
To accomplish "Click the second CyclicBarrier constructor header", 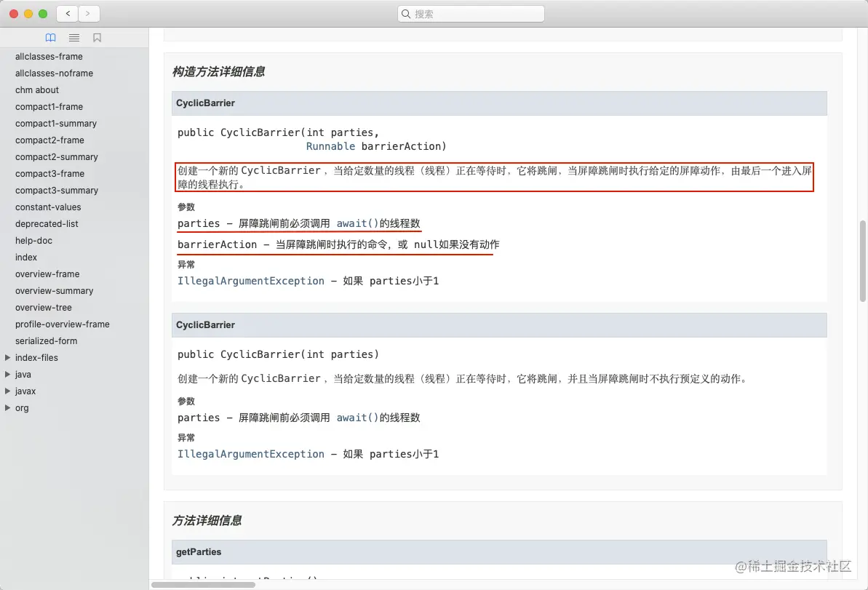I will [x=499, y=325].
